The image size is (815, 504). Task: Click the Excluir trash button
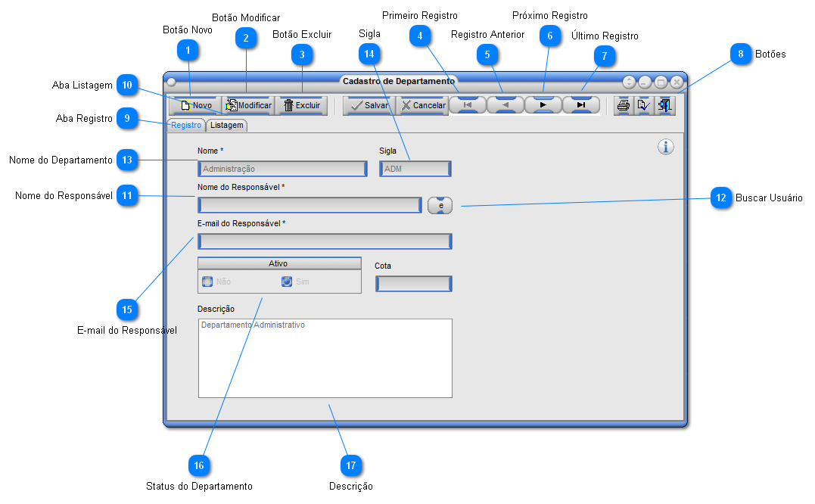301,105
